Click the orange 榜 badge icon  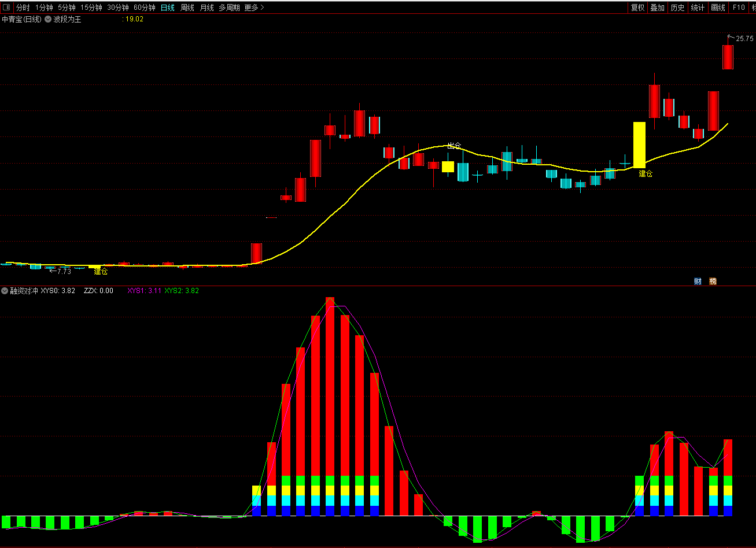tap(713, 282)
